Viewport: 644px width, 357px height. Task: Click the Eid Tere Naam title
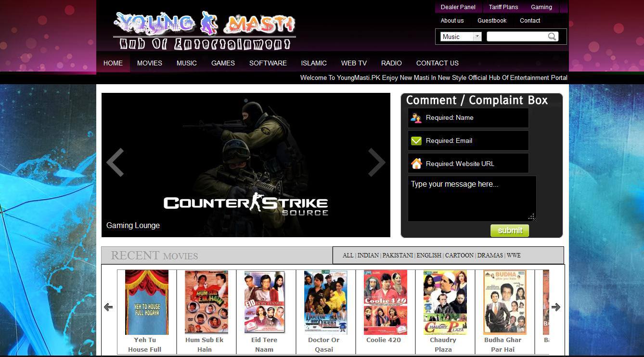pyautogui.click(x=264, y=344)
